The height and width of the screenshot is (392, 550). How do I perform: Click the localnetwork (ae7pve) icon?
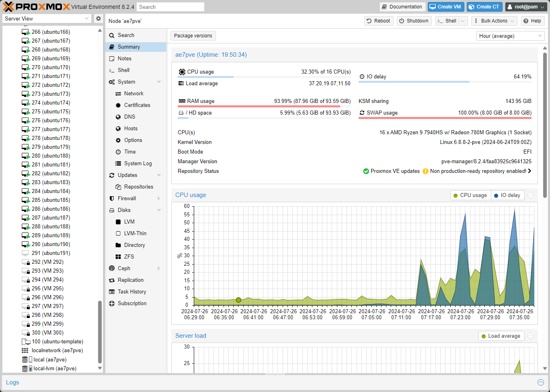point(25,351)
